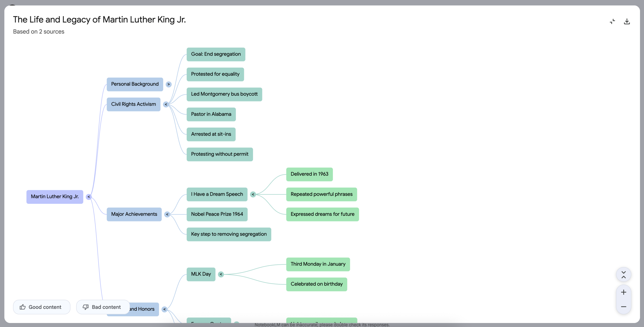Collapse the Honors branch arrow
Viewport: 644px width, 327px height.
[x=164, y=309]
